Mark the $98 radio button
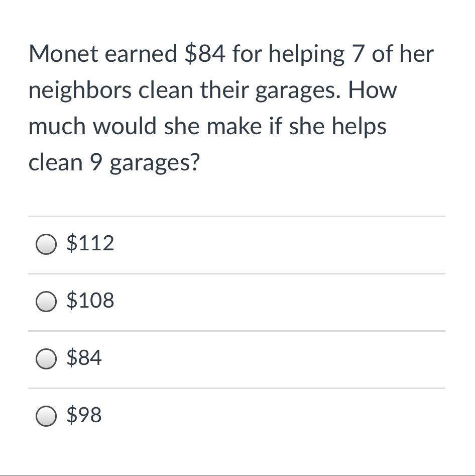This screenshot has height=476, width=475. point(46,416)
